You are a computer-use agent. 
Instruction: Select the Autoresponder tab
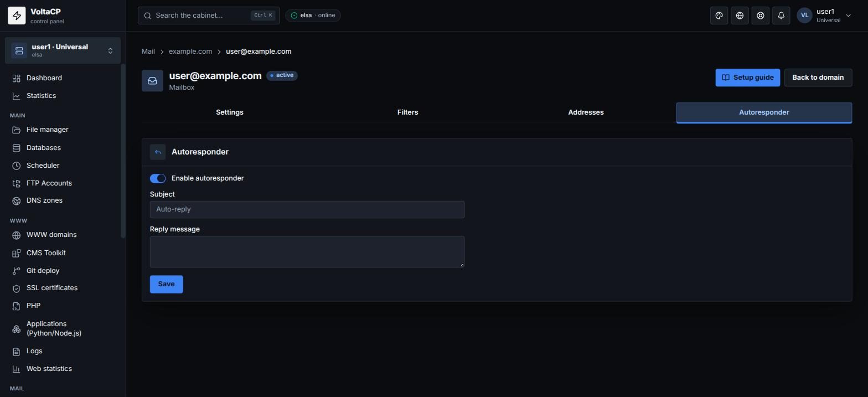tap(764, 112)
